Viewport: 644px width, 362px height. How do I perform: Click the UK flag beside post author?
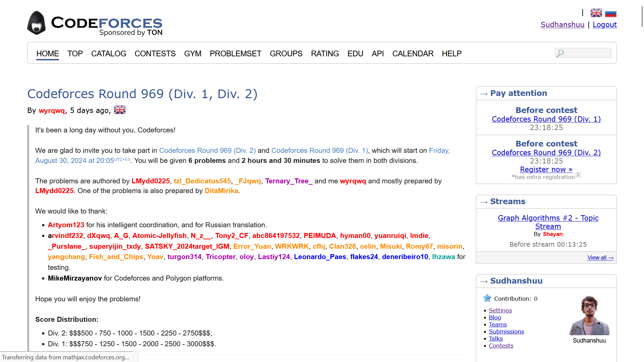[x=120, y=110]
